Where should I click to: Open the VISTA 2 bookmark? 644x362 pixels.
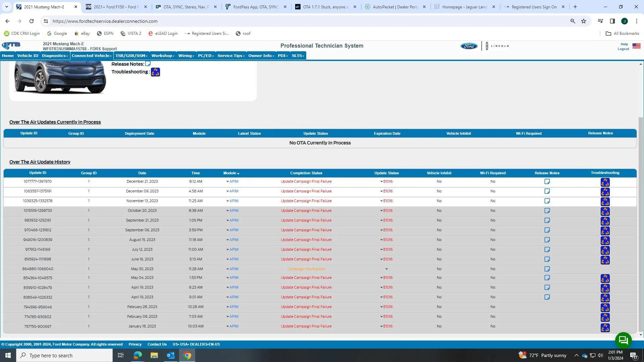[x=131, y=34]
